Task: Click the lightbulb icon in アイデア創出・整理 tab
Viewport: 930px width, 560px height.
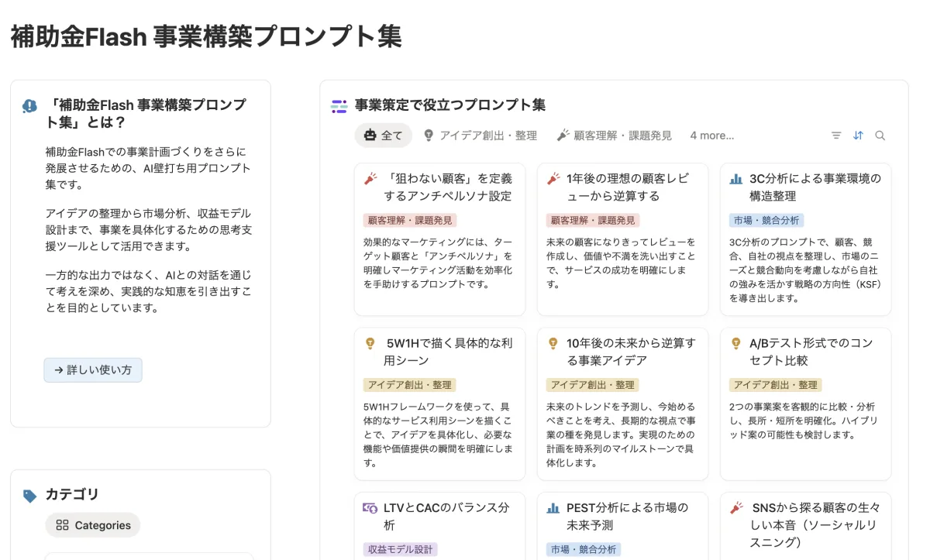Action: click(x=429, y=136)
